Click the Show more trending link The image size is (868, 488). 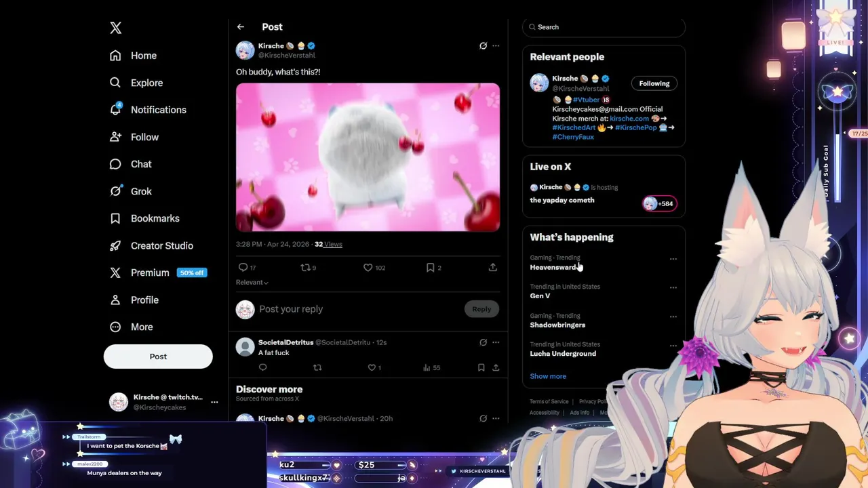pyautogui.click(x=548, y=376)
